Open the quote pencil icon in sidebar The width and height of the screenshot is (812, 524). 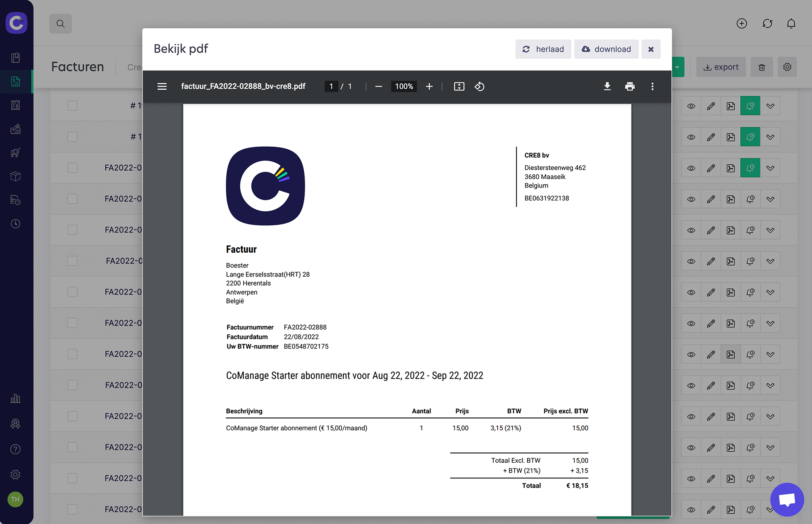tap(16, 129)
